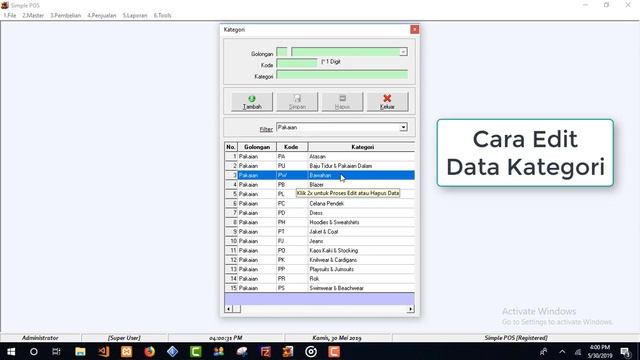640x360 pixels.
Task: Open the 5.Laporan menu
Action: click(x=135, y=16)
